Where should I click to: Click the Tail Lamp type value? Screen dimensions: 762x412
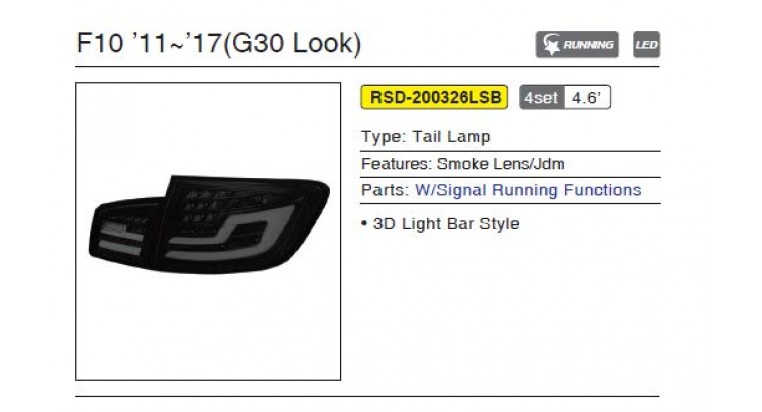coord(451,137)
